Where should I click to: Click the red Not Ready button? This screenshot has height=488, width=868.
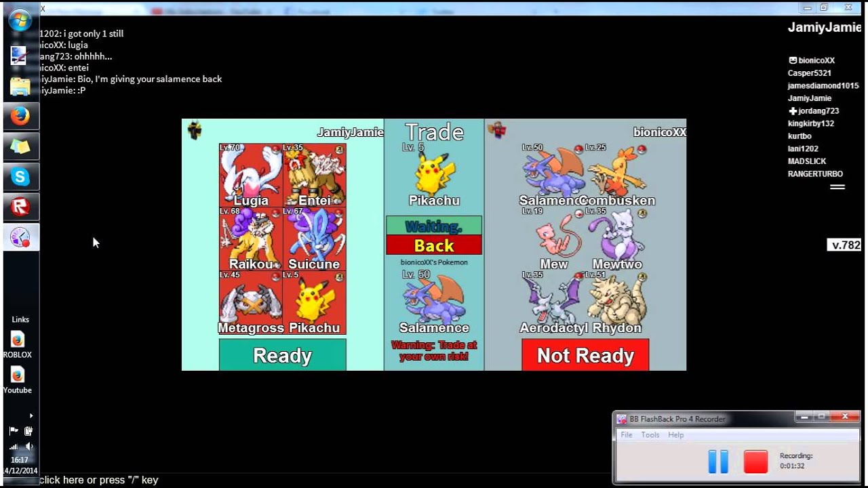tap(585, 355)
